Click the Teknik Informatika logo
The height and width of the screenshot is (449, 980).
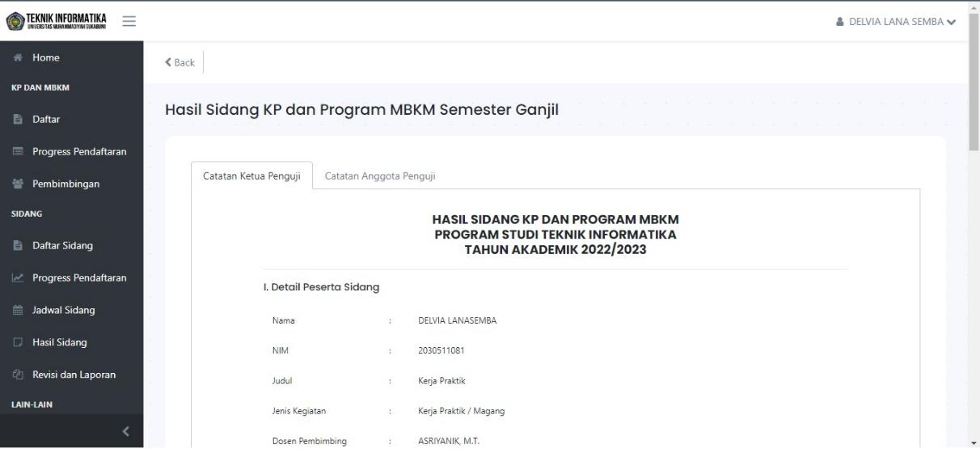click(x=57, y=21)
